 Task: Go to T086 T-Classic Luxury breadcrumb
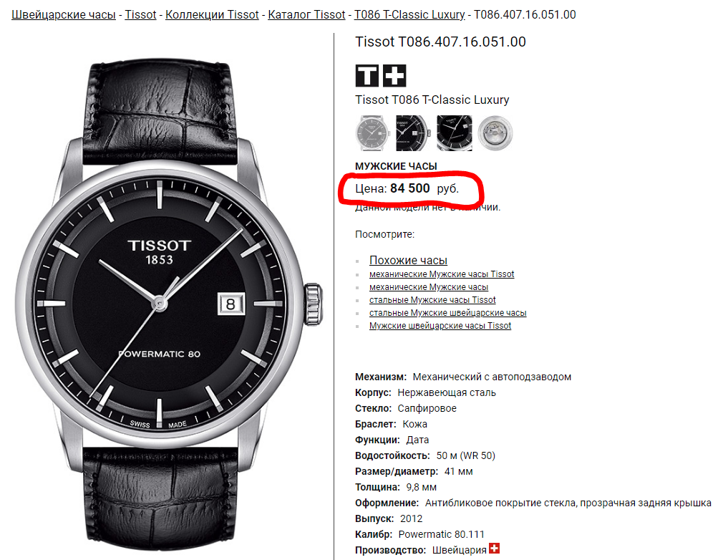pyautogui.click(x=409, y=15)
